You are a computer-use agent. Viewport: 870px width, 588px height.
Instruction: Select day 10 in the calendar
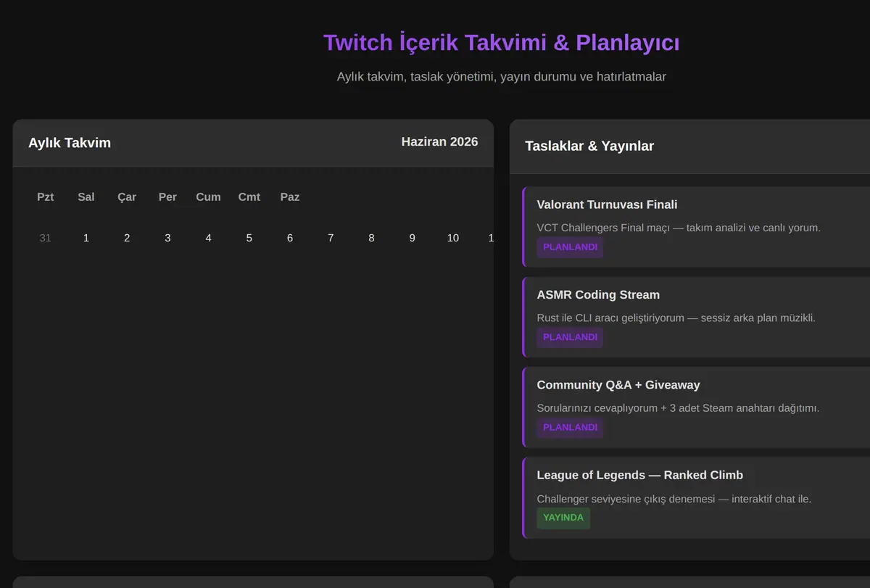(x=453, y=238)
